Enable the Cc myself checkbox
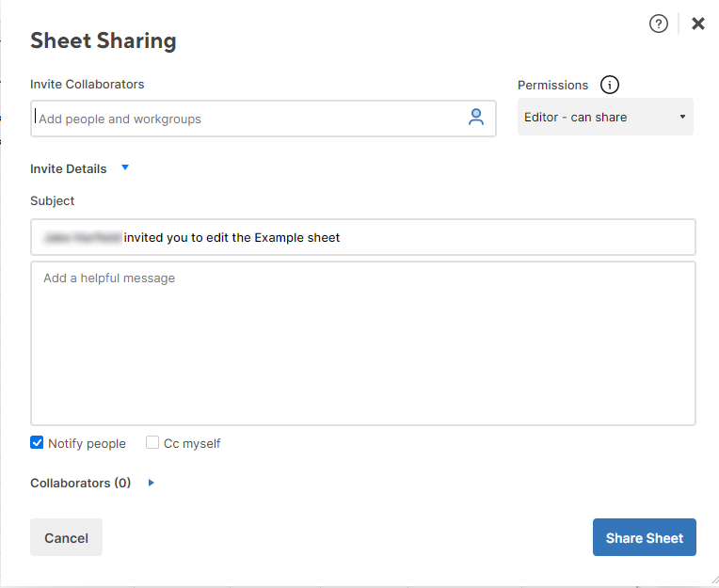This screenshot has height=588, width=719. [152, 443]
